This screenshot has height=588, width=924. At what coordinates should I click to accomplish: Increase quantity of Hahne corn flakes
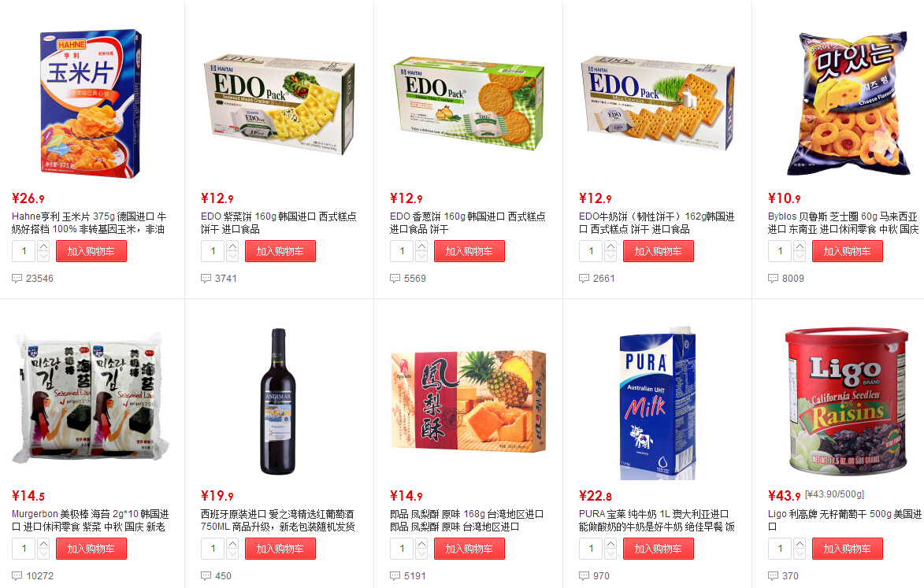click(43, 246)
